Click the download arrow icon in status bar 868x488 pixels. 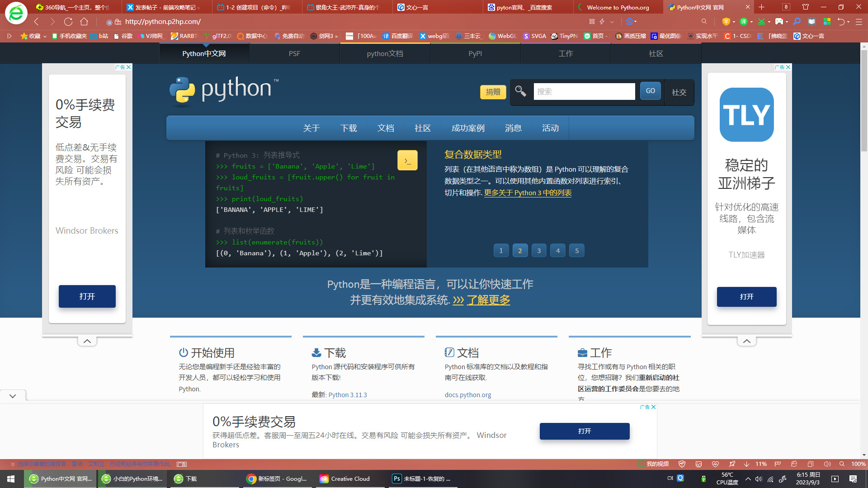[746, 464]
